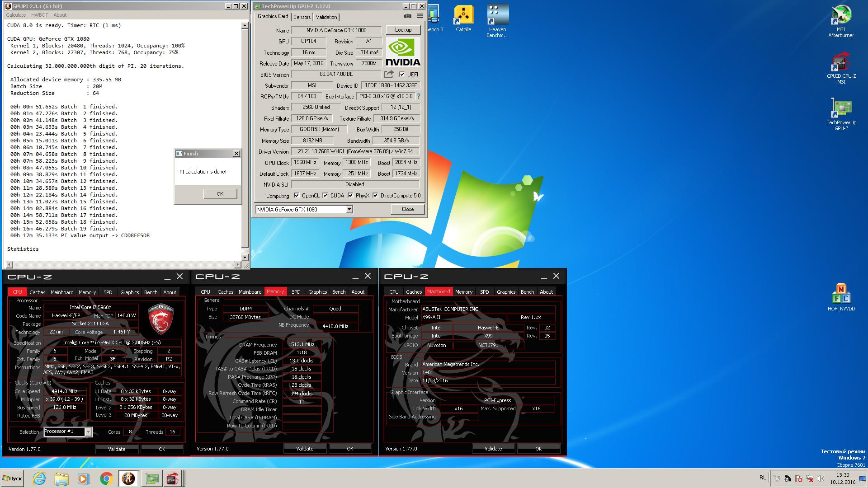Switch to GPUPI via its taskbar icon
Viewport: 868px width, 488px height.
[128, 479]
